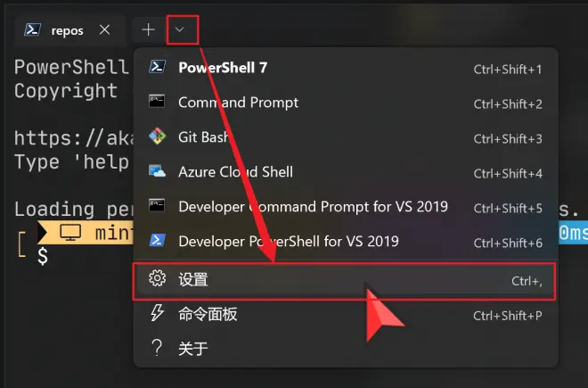Viewport: 588px width, 388px height.
Task: Close the repos tab
Action: 104,29
